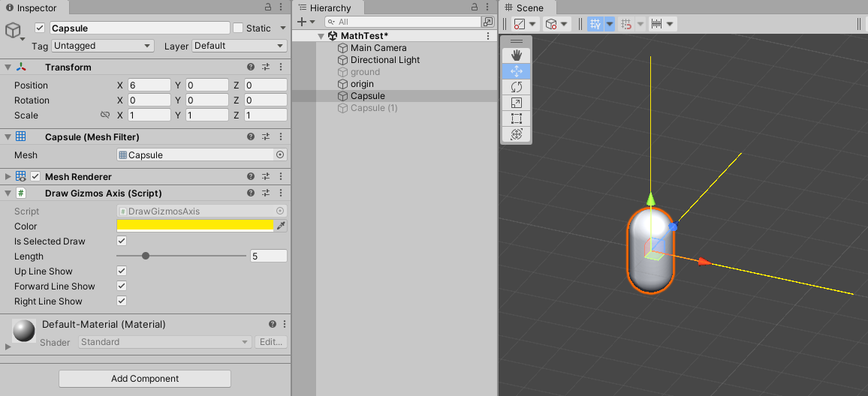Select the Rect tool

click(516, 118)
